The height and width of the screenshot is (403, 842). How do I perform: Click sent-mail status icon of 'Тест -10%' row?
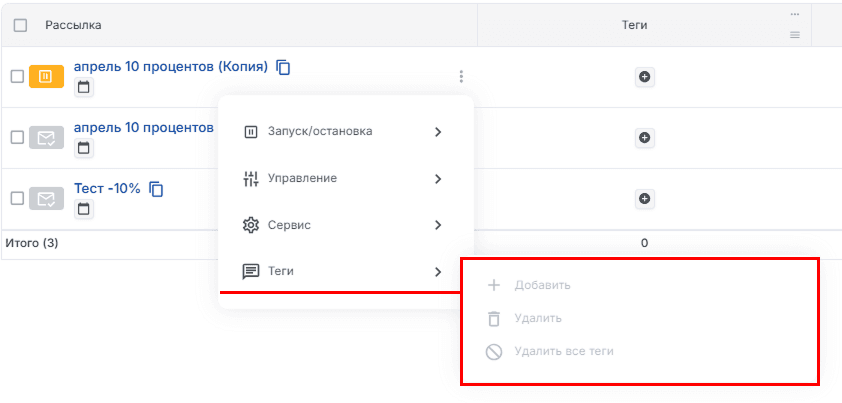tap(46, 198)
